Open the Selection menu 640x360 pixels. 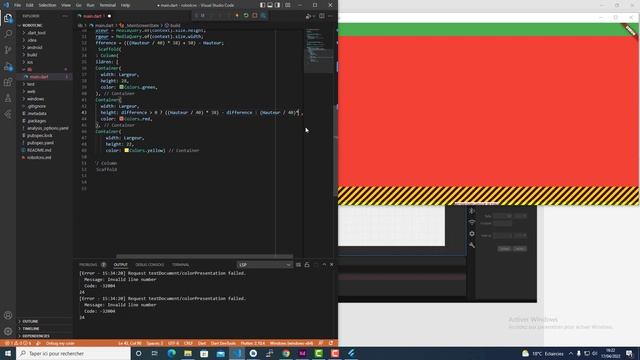pos(47,5)
